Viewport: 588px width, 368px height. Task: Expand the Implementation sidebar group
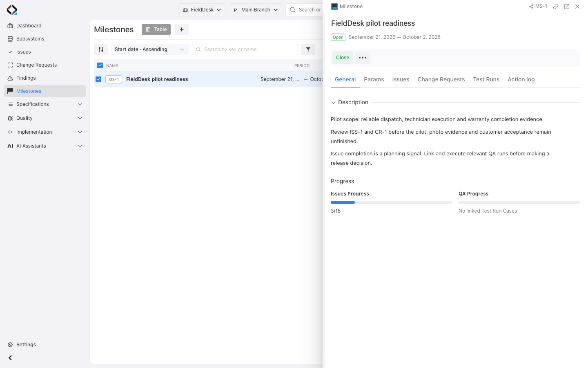(x=45, y=132)
